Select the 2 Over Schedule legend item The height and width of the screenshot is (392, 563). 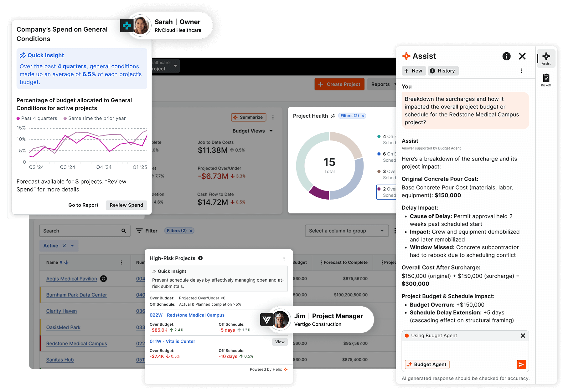[386, 192]
